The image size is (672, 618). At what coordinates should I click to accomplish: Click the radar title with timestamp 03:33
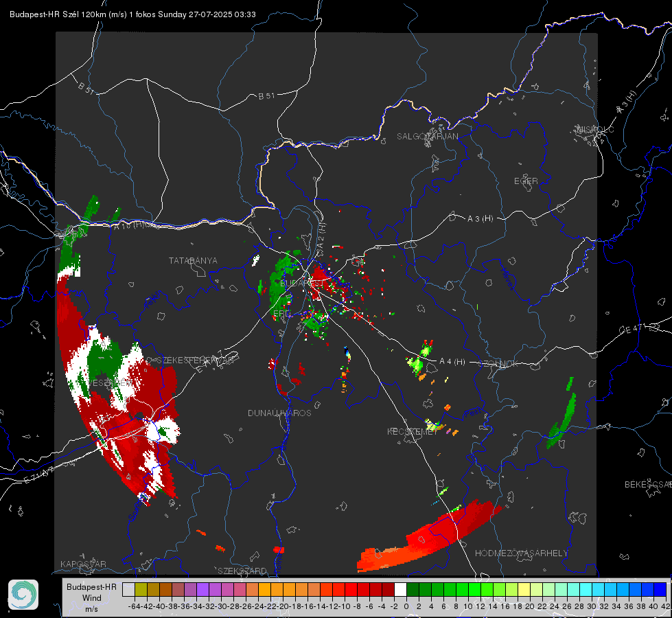[x=132, y=14]
